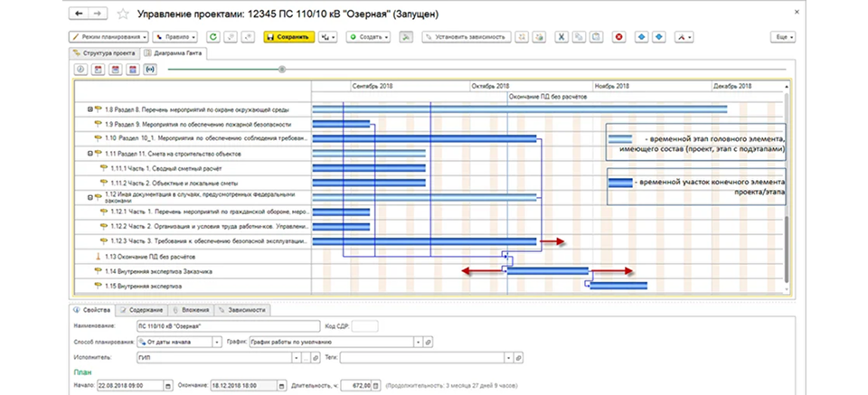Open calendar picker for Начало date
868x395 pixels.
[x=168, y=385]
